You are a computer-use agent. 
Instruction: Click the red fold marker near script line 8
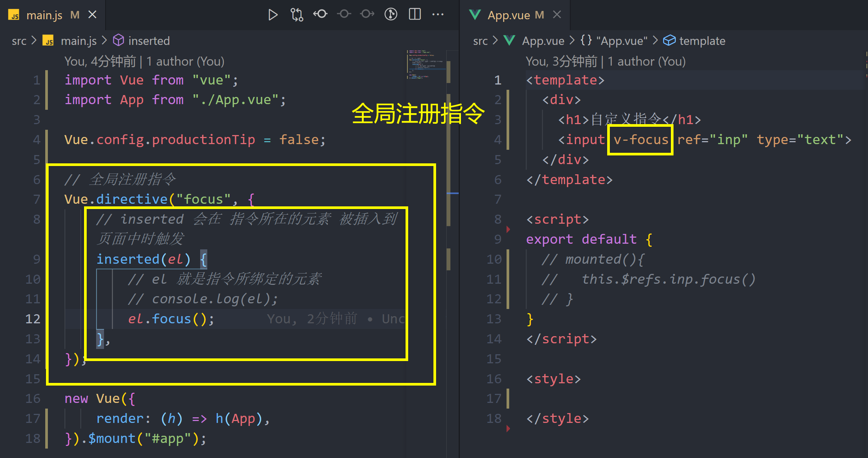[x=508, y=229]
